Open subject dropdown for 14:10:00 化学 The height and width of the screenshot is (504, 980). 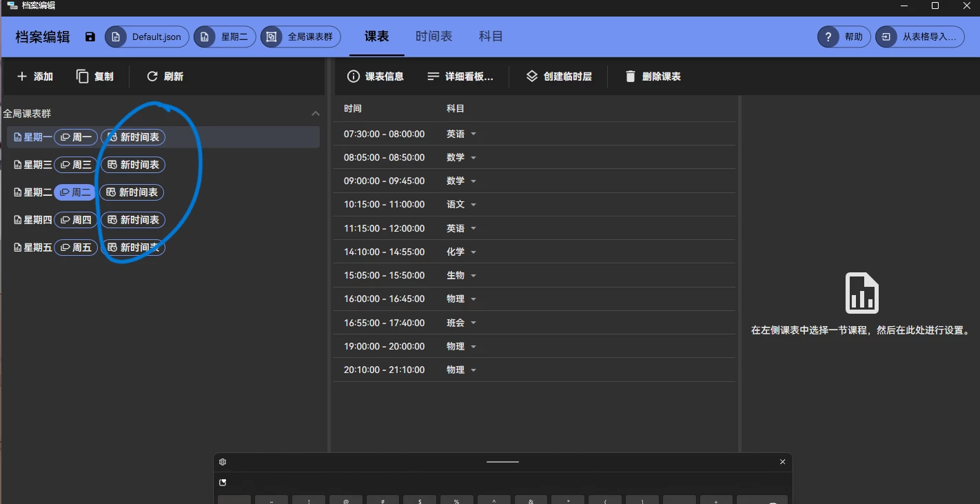(x=473, y=252)
